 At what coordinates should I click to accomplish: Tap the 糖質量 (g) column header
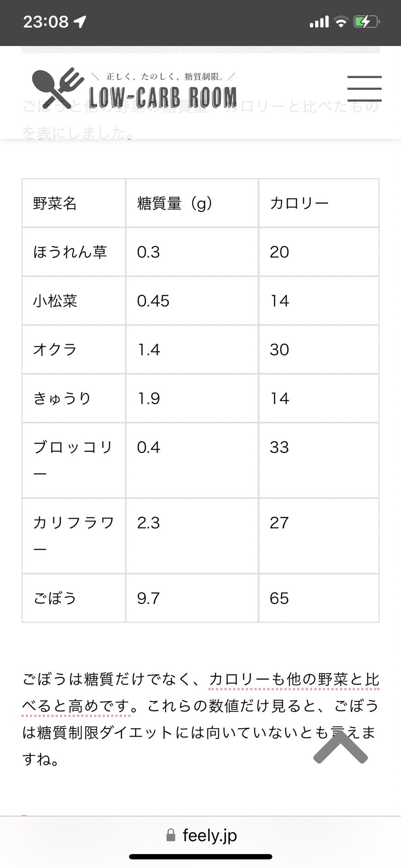coord(192,203)
